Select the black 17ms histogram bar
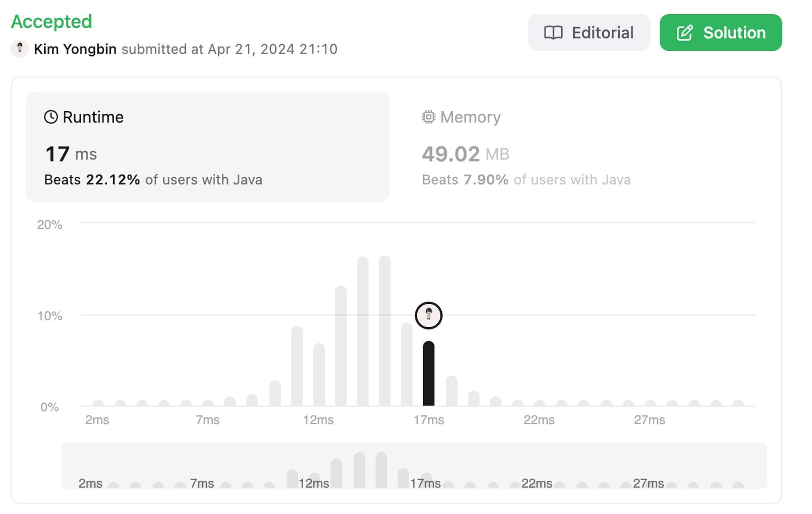The image size is (812, 514). pyautogui.click(x=429, y=374)
